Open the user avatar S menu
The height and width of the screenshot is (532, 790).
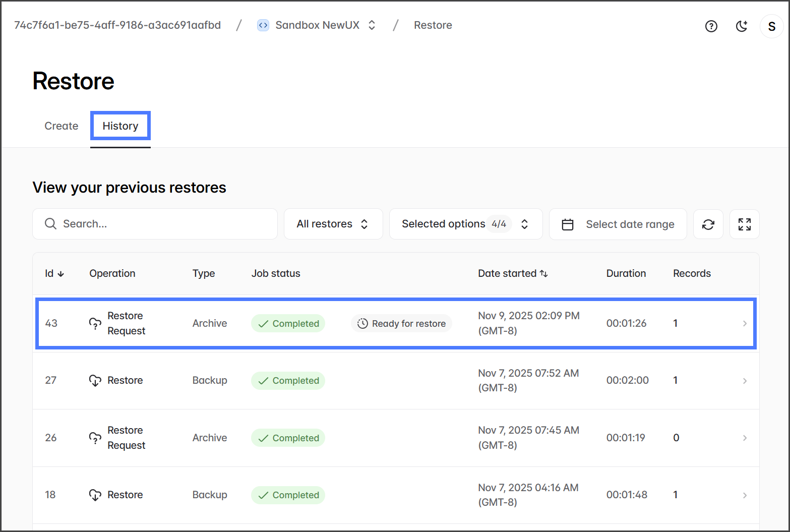[771, 26]
